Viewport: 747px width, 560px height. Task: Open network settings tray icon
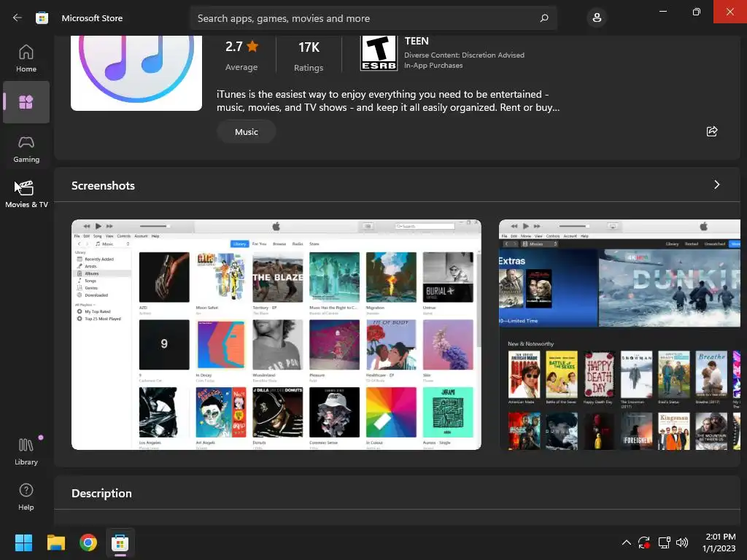tap(664, 542)
